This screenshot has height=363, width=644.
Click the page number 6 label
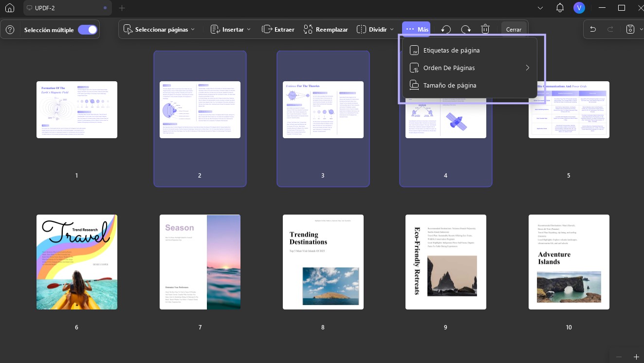click(76, 327)
